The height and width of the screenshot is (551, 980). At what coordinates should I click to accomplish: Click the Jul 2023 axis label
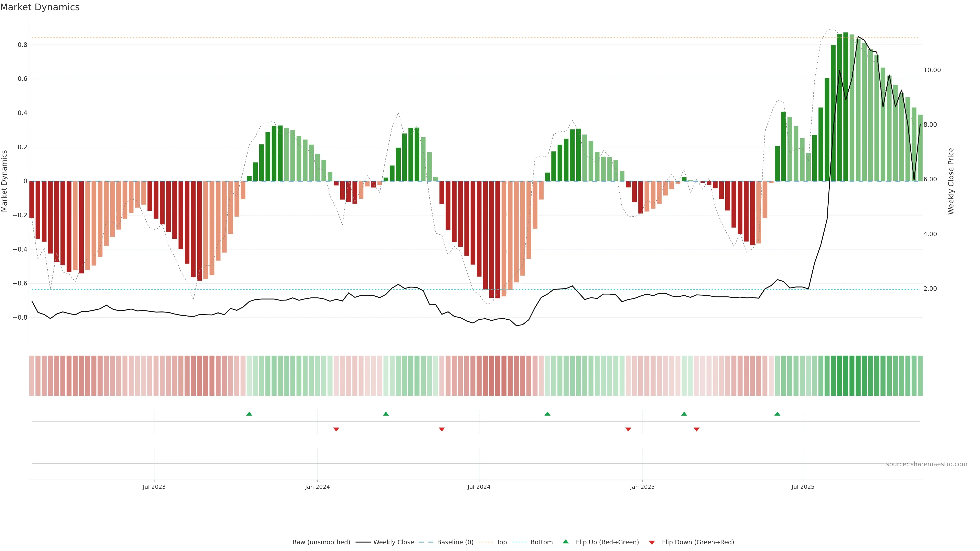[x=154, y=487]
